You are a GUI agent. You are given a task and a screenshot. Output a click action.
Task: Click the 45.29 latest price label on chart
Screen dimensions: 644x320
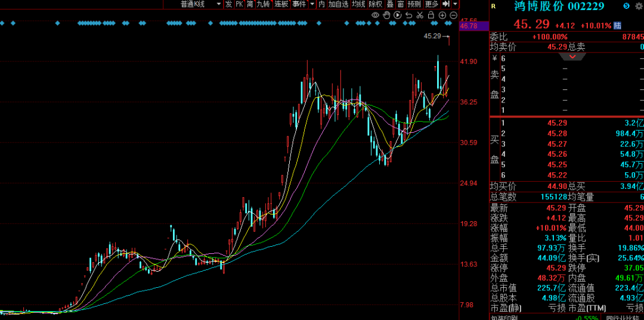point(432,36)
